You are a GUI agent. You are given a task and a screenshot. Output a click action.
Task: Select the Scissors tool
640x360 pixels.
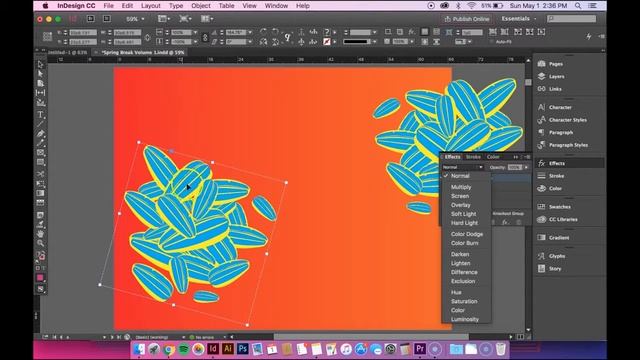[x=40, y=174]
